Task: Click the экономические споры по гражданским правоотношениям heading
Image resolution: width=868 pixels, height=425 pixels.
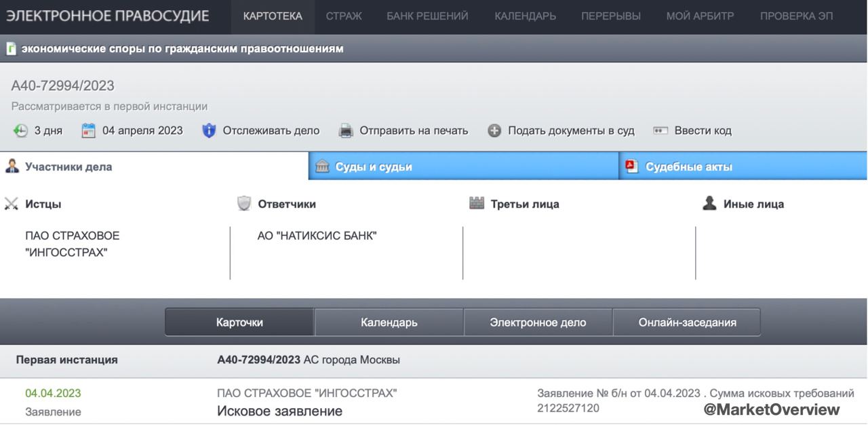Action: click(182, 49)
